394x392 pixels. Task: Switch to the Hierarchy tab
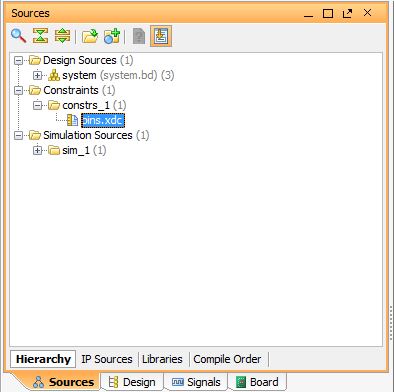(43, 359)
